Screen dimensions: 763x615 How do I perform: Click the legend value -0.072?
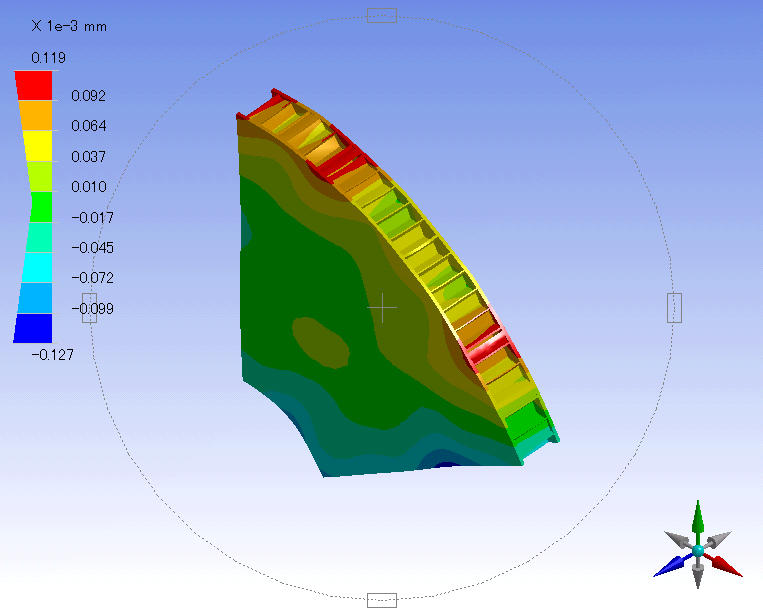pos(92,278)
